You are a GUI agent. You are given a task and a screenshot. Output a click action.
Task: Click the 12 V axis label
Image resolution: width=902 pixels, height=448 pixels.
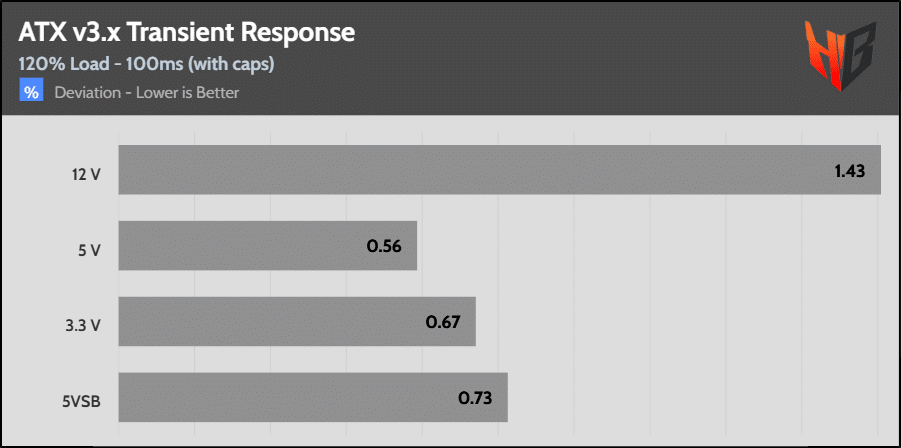(86, 174)
